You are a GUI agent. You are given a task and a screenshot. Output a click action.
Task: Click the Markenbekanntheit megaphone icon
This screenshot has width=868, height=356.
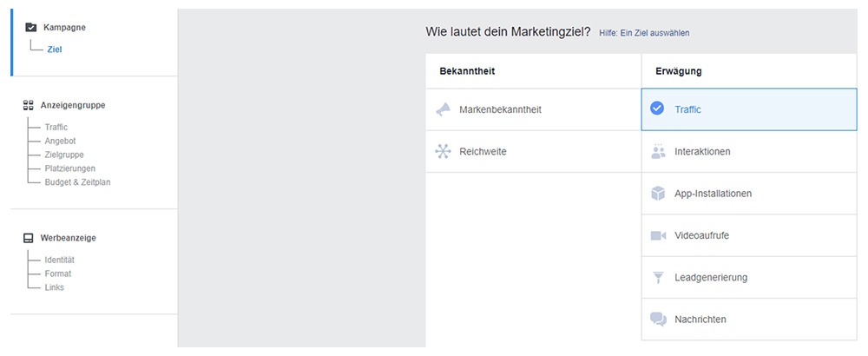[443, 109]
